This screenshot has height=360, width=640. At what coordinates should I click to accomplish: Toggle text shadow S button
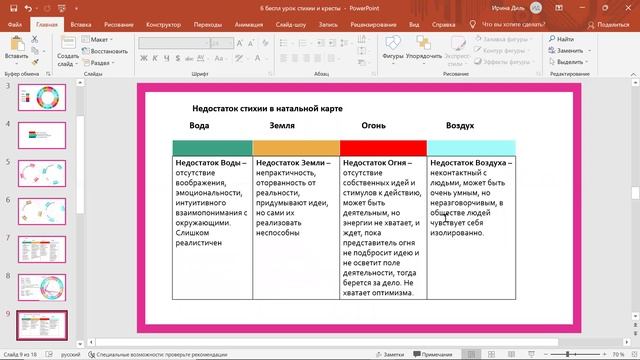[x=178, y=58]
